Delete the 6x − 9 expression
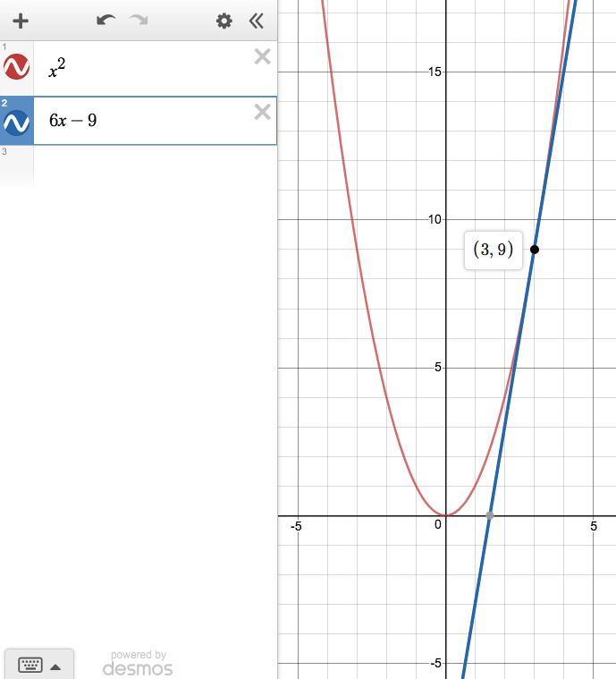 [x=262, y=112]
